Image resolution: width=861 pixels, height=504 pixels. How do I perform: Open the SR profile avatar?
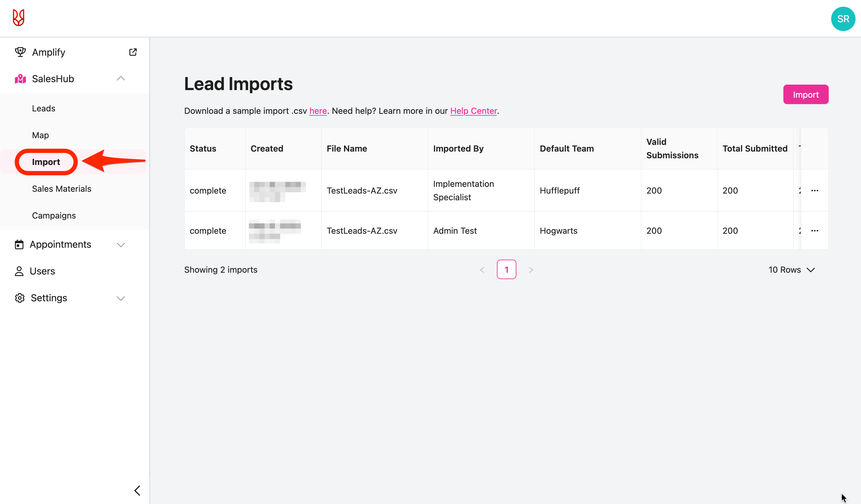point(843,19)
